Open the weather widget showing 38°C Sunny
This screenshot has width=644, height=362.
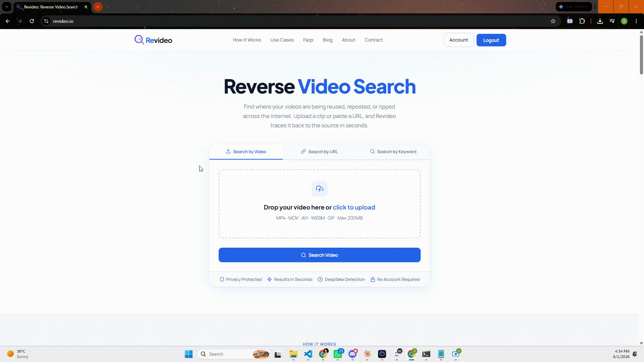click(18, 354)
